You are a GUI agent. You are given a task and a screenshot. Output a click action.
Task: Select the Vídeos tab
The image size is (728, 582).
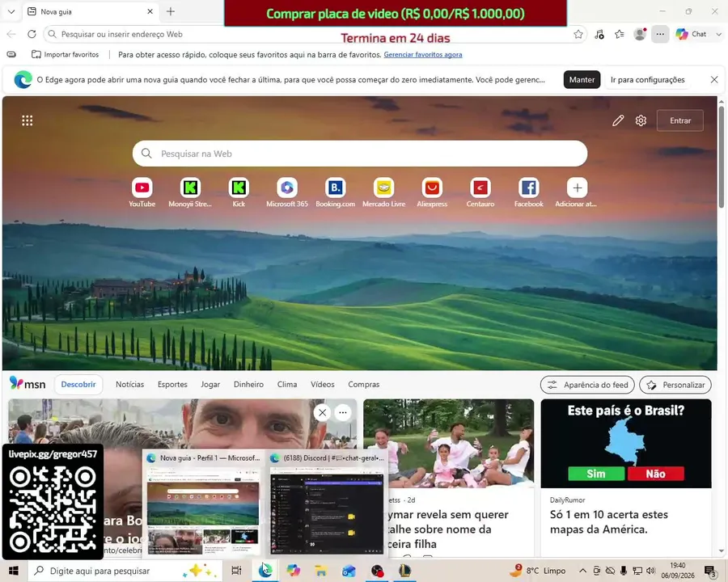click(323, 384)
